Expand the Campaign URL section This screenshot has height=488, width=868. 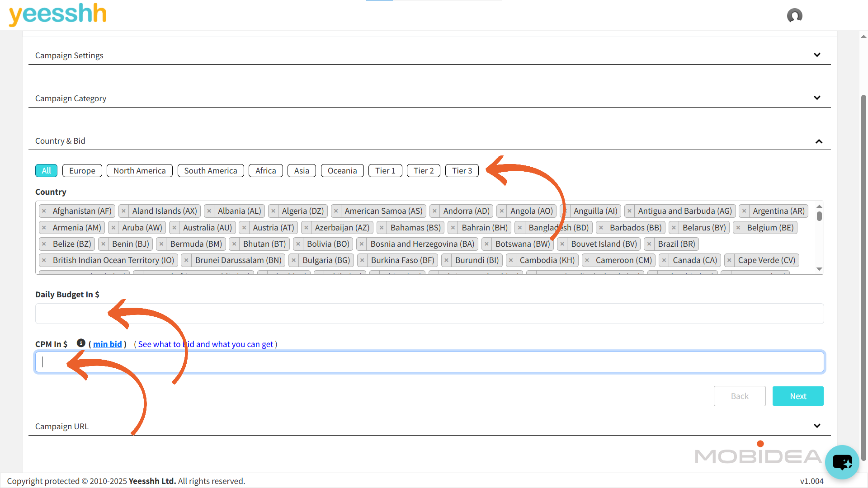[x=816, y=426]
